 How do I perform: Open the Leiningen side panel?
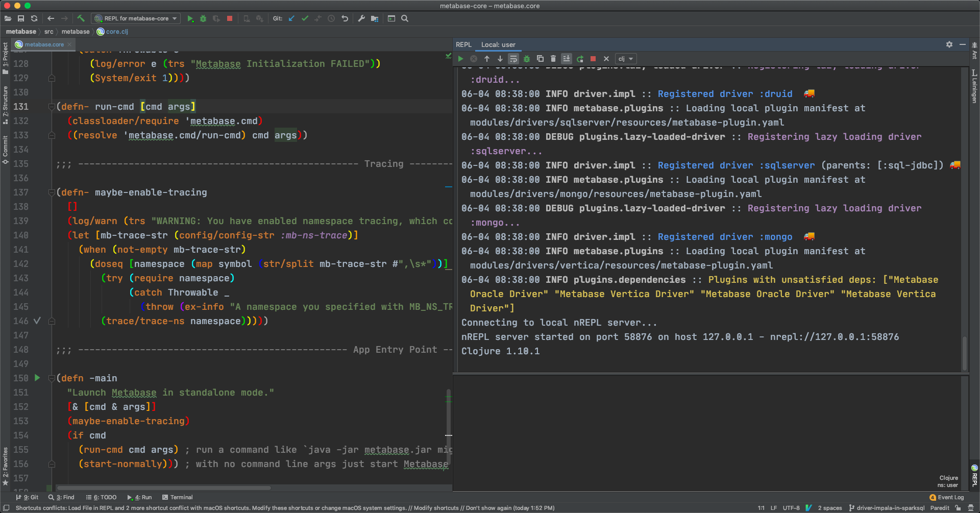coord(974,86)
